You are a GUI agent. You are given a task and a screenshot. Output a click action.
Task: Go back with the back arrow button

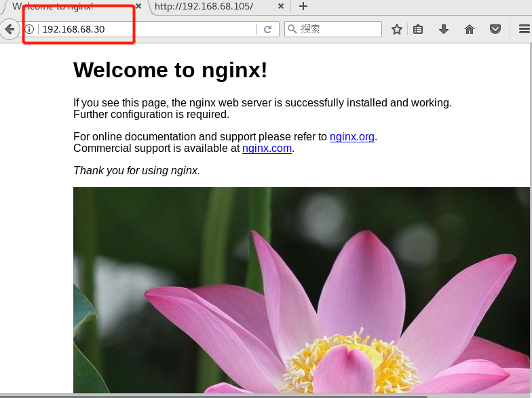[9, 29]
